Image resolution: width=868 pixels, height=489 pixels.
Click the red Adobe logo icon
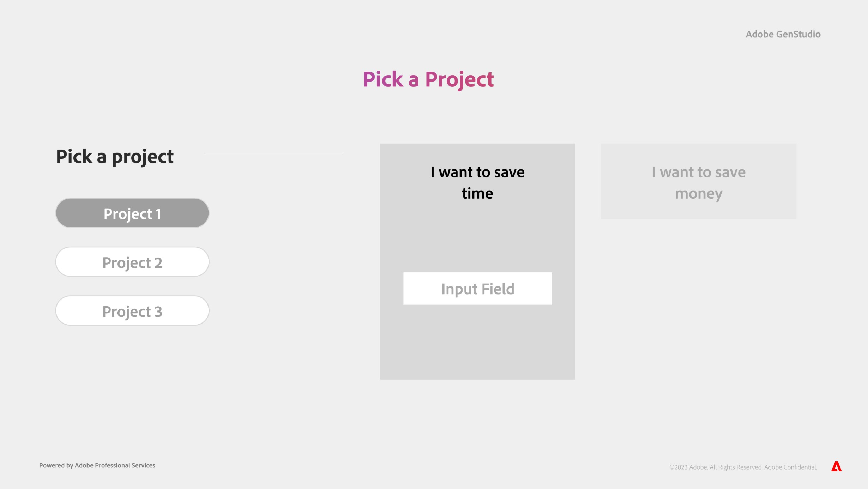pos(836,466)
